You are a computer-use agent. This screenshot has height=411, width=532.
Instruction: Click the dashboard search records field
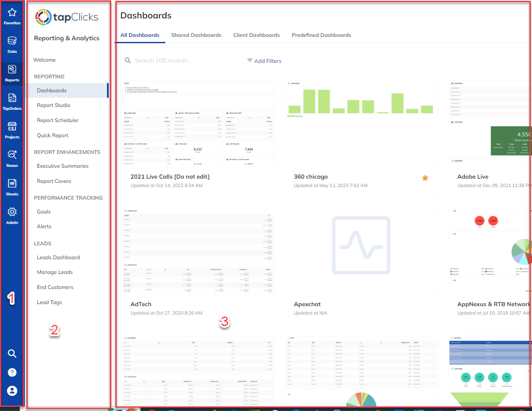click(180, 60)
